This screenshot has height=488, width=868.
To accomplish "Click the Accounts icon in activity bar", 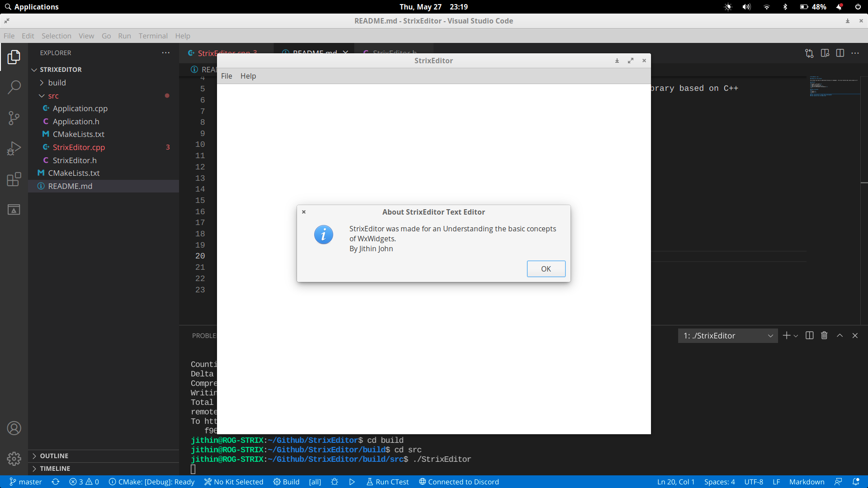I will tap(14, 428).
